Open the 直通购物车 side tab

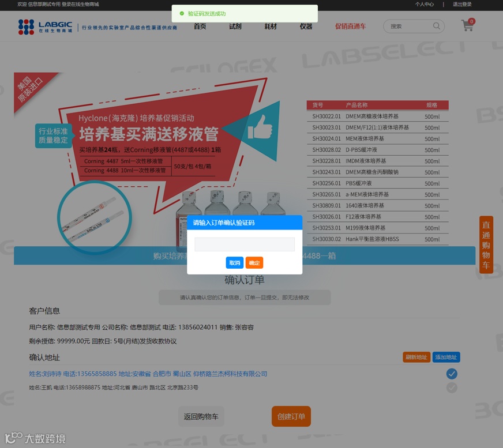click(486, 244)
